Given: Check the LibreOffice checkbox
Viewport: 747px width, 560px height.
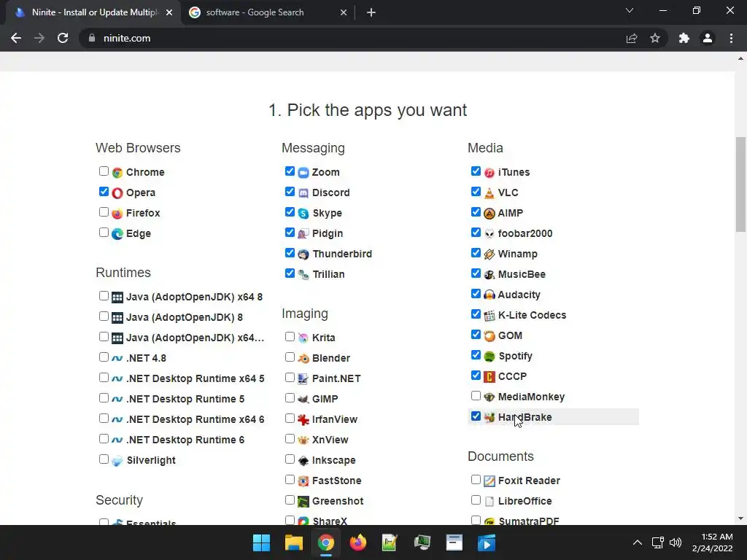Looking at the screenshot, I should pos(476,500).
